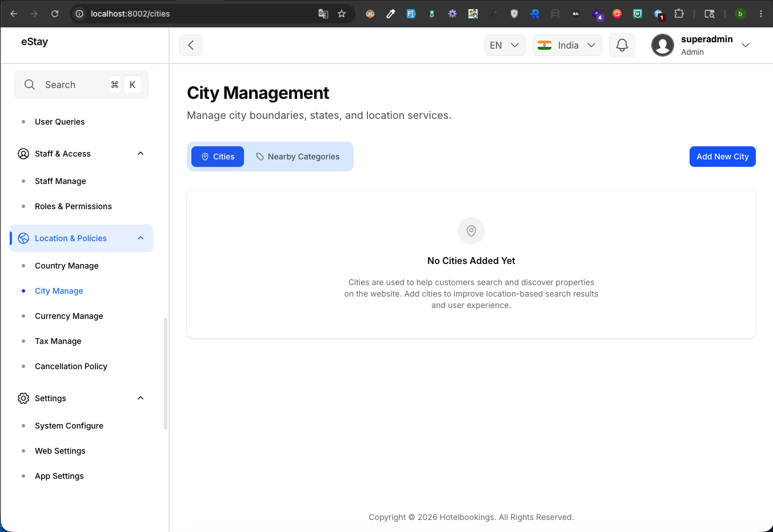Viewport: 773px width, 532px height.
Task: Click the 'No Cities Added Yet' heading
Action: coord(471,261)
